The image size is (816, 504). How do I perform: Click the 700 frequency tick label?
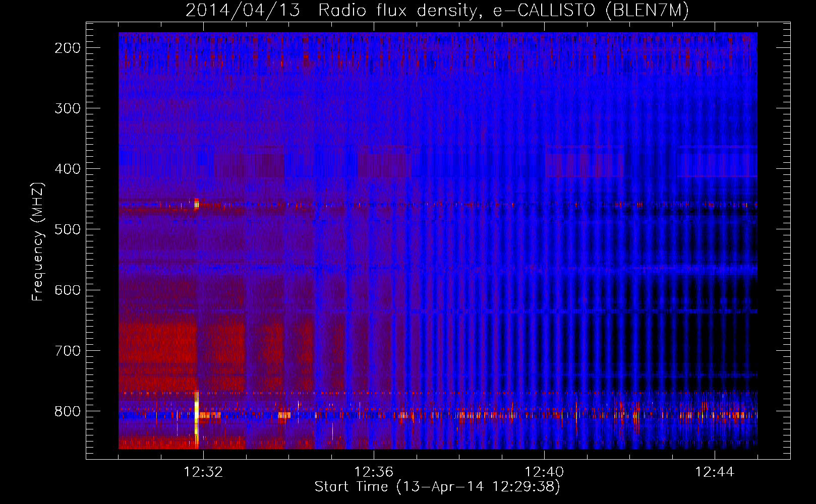68,350
